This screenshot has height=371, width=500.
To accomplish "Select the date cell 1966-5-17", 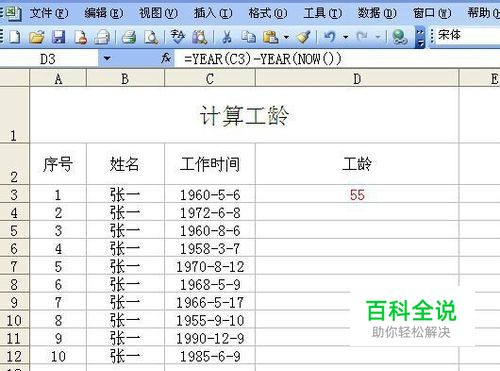I will tap(210, 303).
